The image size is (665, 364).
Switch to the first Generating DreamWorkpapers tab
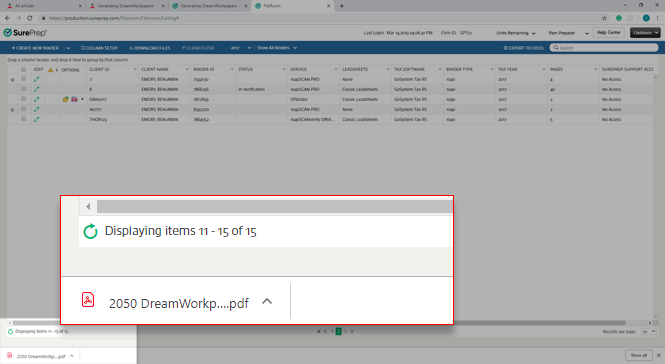tap(126, 6)
